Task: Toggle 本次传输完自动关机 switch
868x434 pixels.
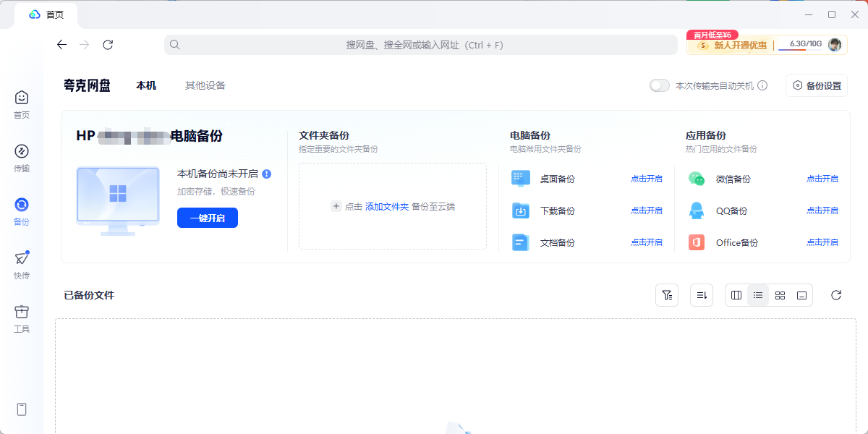Action: click(660, 85)
